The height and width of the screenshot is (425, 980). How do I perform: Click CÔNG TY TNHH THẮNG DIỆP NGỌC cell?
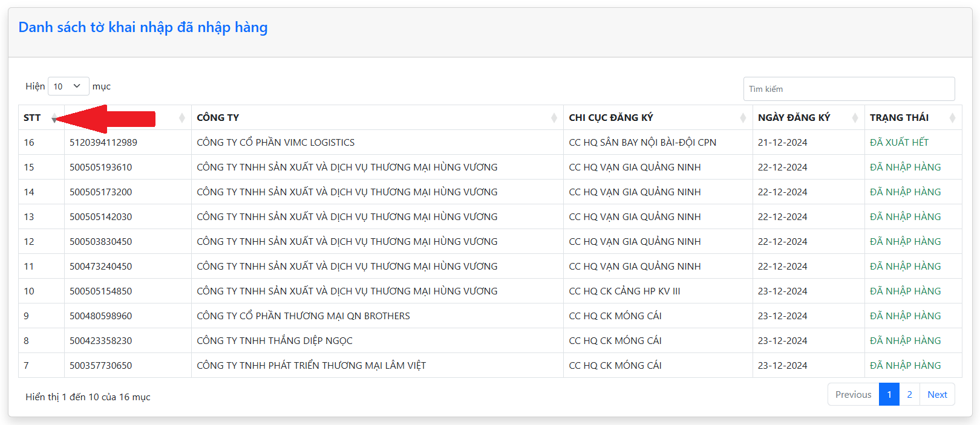tap(275, 341)
